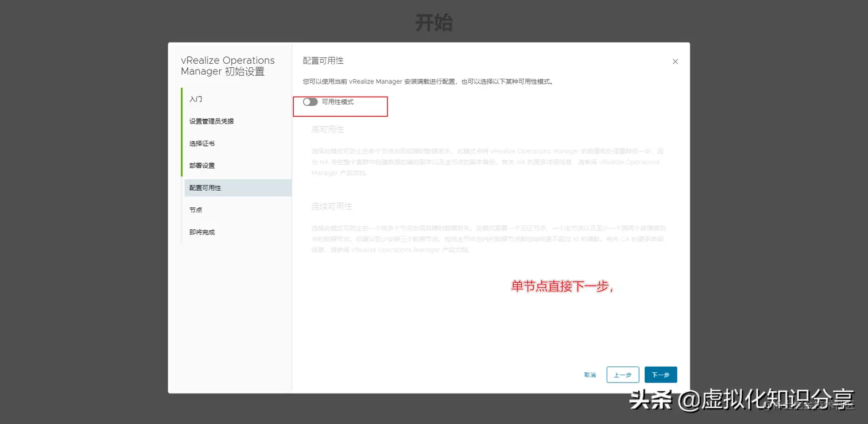Select the 高可用性 mode option
The width and height of the screenshot is (868, 424).
pyautogui.click(x=327, y=129)
